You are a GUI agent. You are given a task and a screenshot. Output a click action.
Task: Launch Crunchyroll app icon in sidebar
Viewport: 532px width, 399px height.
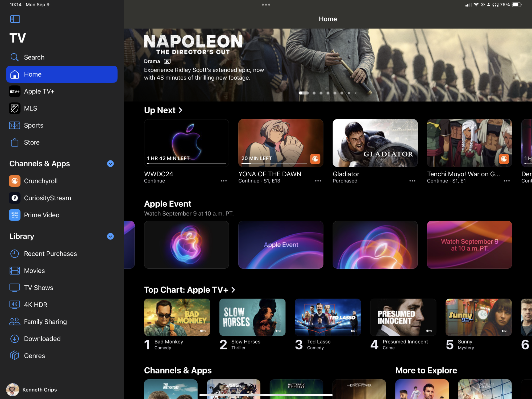pyautogui.click(x=14, y=181)
